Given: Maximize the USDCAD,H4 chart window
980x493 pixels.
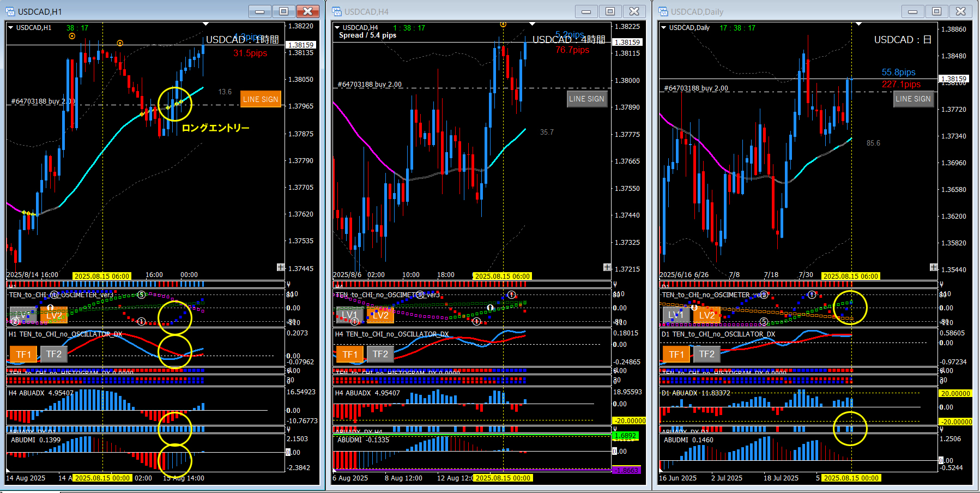Looking at the screenshot, I should coord(610,11).
